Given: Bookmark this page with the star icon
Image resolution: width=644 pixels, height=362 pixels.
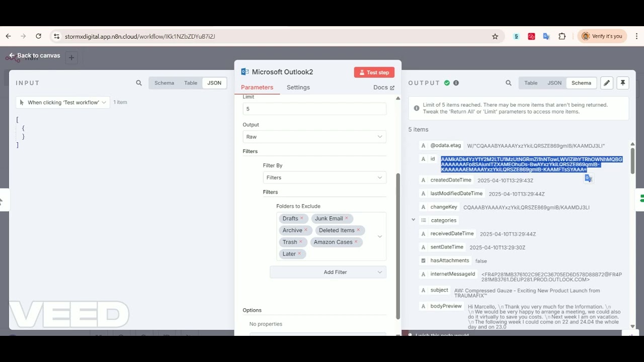Looking at the screenshot, I should click(x=495, y=36).
